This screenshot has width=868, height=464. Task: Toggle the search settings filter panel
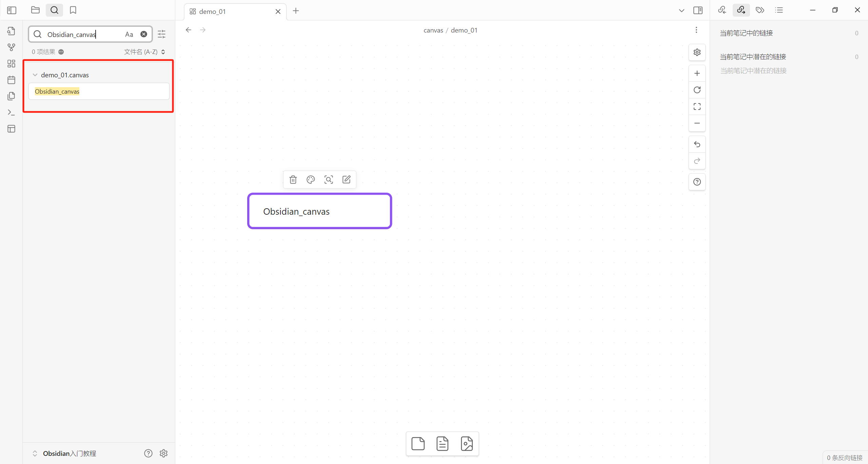pos(161,34)
